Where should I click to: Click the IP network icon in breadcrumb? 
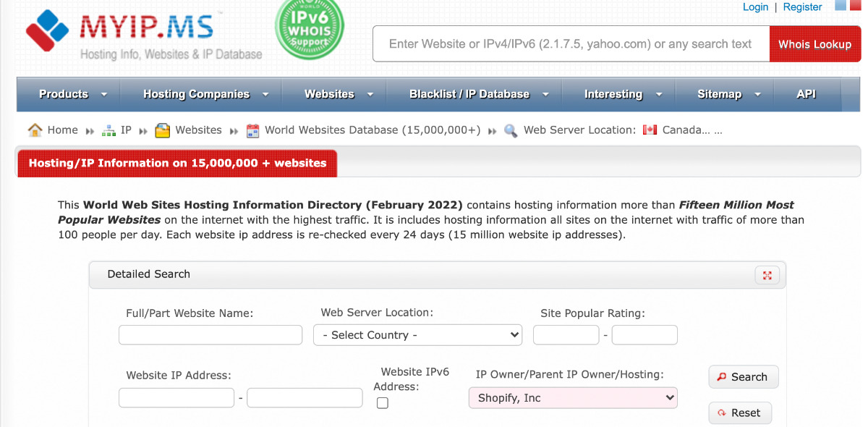[109, 131]
